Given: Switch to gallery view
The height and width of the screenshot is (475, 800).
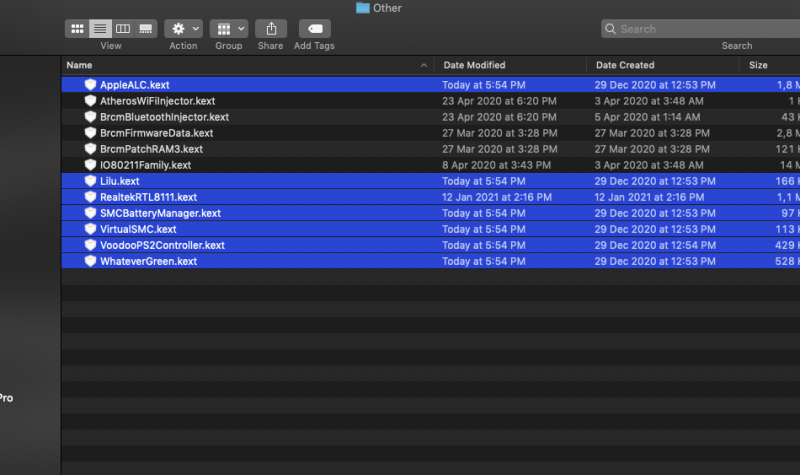Looking at the screenshot, I should (x=146, y=29).
